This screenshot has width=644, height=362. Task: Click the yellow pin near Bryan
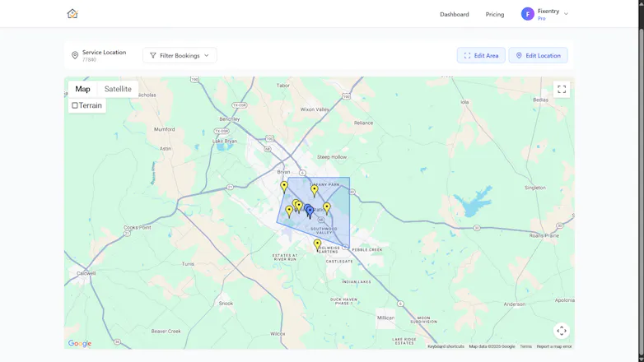click(x=284, y=187)
